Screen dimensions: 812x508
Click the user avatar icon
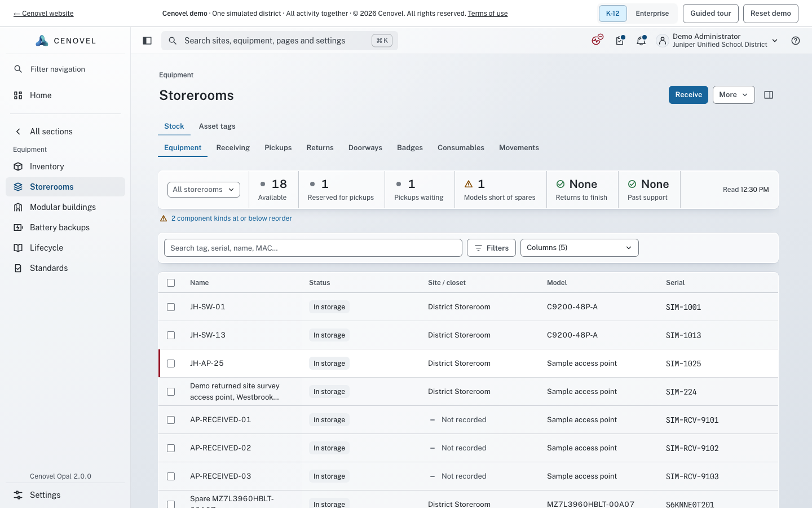(x=662, y=41)
